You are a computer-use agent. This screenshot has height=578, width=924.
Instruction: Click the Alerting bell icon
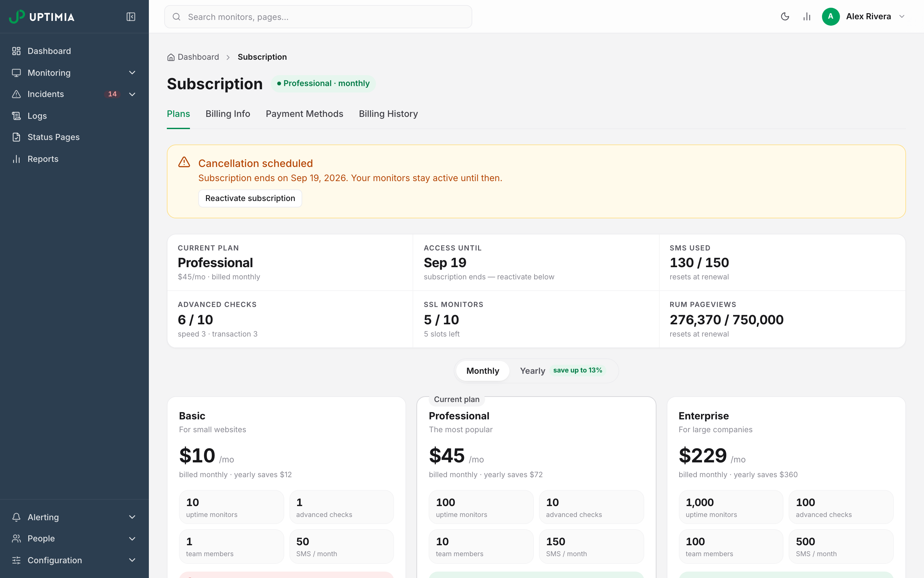point(16,517)
